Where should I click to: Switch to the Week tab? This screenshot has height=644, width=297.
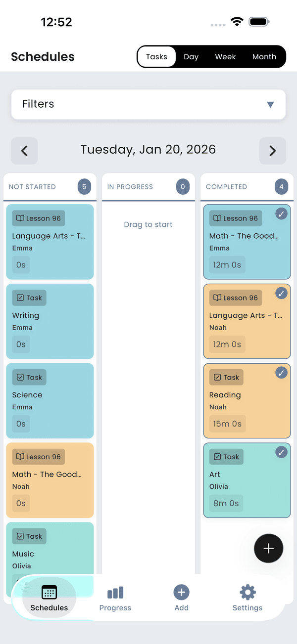(x=225, y=56)
